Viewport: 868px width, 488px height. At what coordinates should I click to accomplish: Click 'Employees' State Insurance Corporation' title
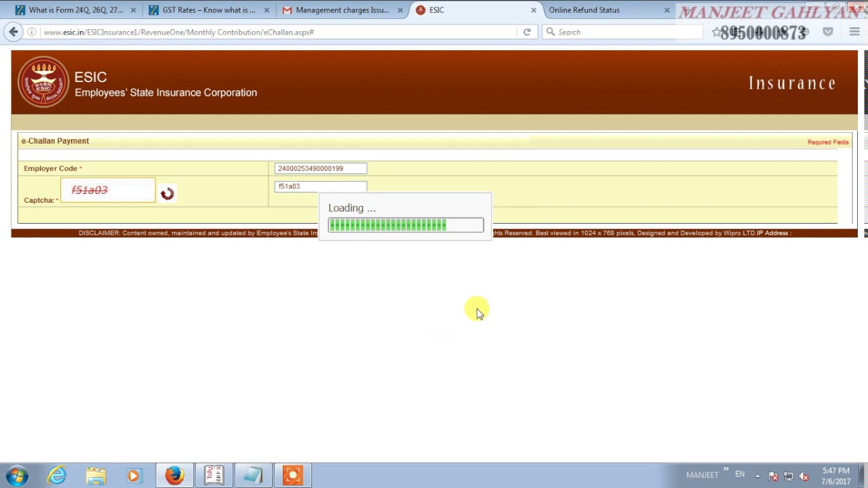click(x=165, y=93)
